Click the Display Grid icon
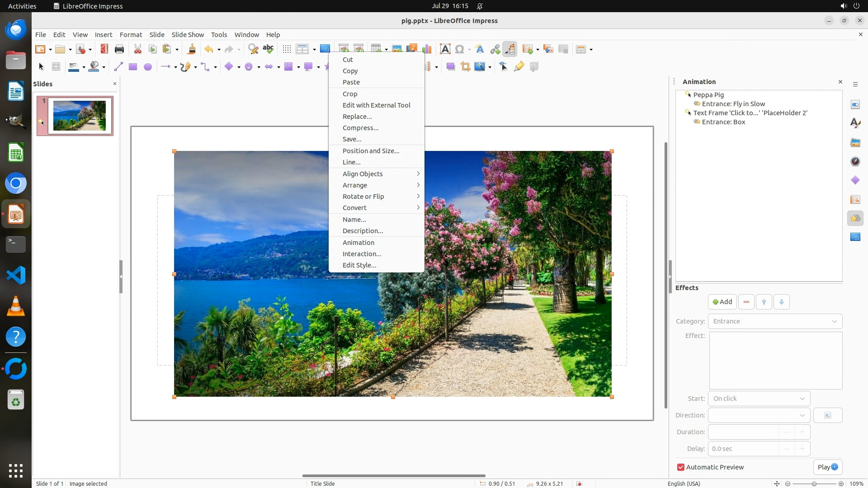The width and height of the screenshot is (868, 488). point(287,49)
